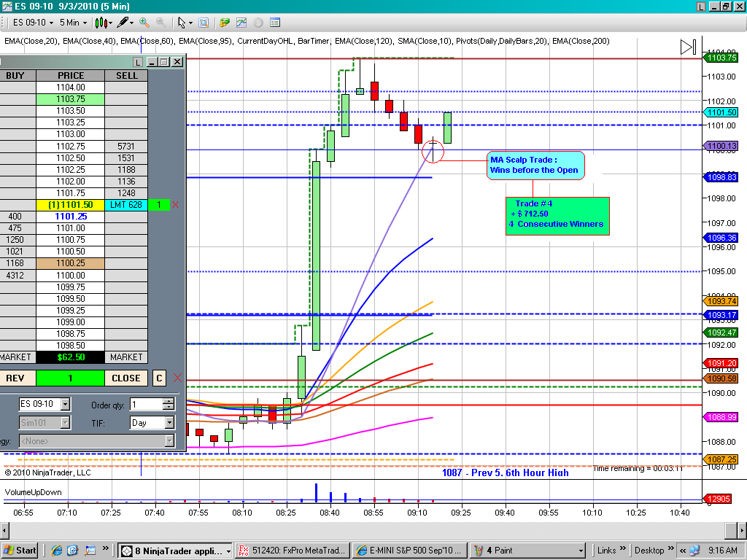This screenshot has width=747, height=560.
Task: Select the drawing tools pen icon
Action: point(123,23)
